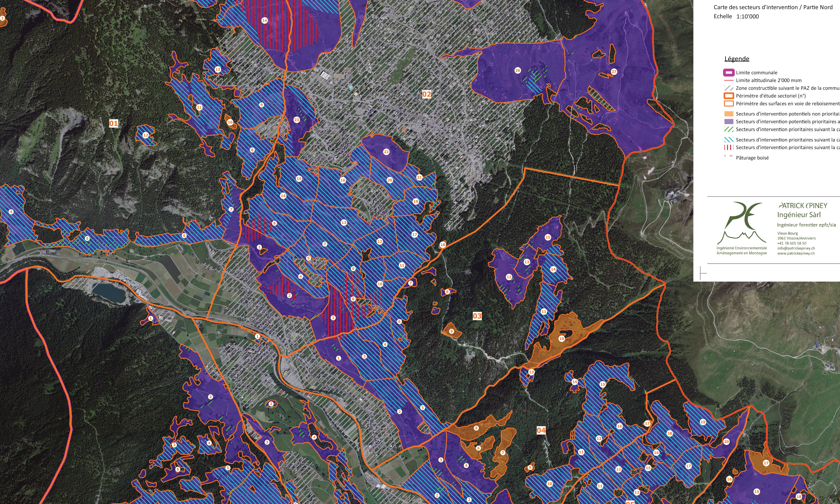Image resolution: width=840 pixels, height=504 pixels.
Task: Click the purple 'potentiels prioritaires' legend swatch
Action: point(729,122)
